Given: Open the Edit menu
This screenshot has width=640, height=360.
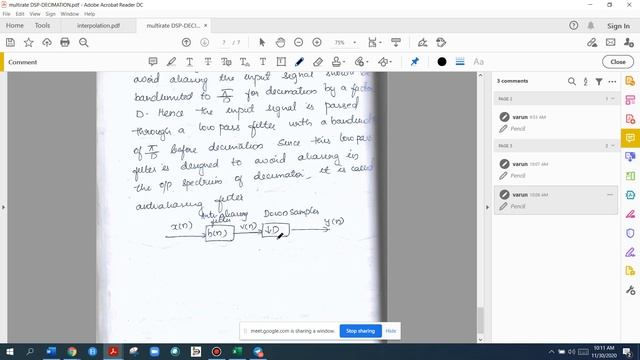Looking at the screenshot, I should [x=20, y=14].
